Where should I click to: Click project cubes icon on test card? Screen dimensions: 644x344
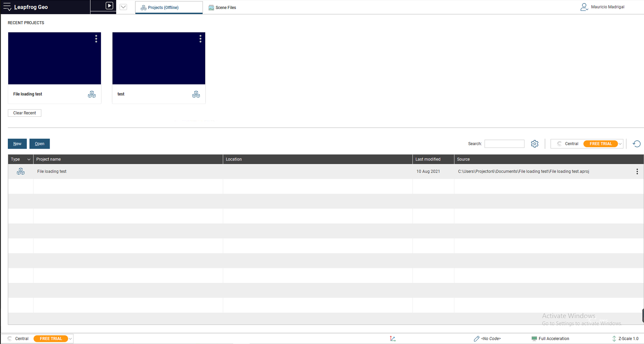pos(196,94)
